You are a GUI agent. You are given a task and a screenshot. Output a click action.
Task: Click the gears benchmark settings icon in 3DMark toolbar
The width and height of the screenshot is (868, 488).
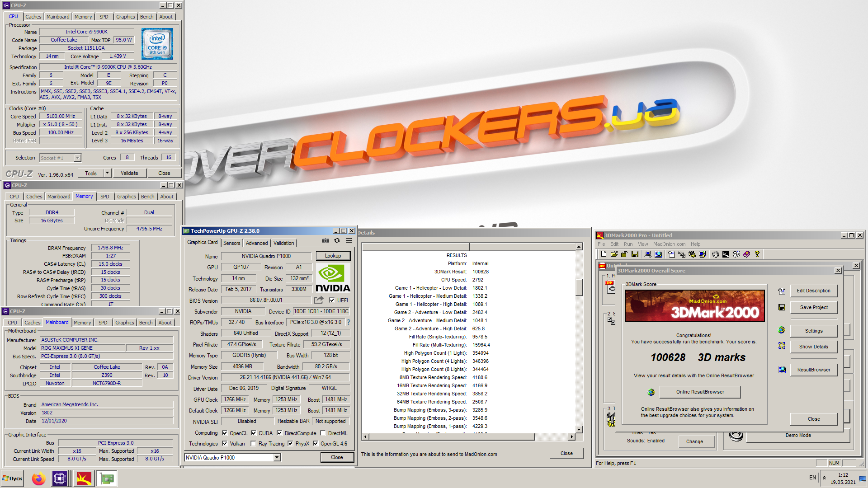[692, 254]
